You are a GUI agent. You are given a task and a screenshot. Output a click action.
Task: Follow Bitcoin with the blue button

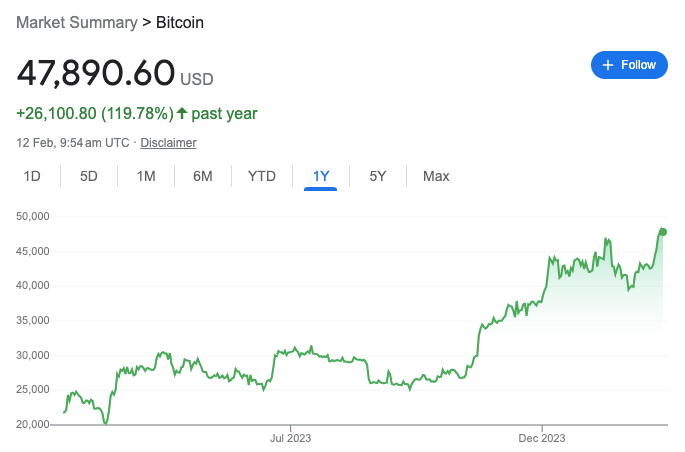click(629, 65)
